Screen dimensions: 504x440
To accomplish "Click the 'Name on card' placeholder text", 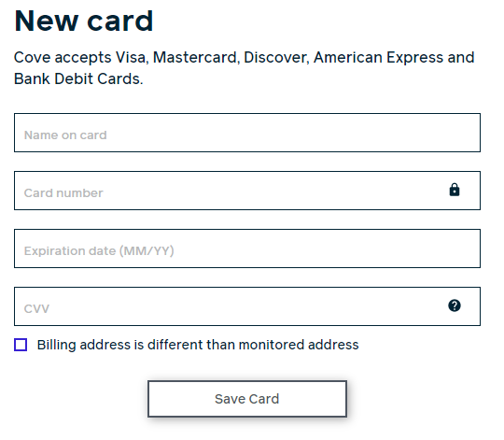I will point(65,135).
